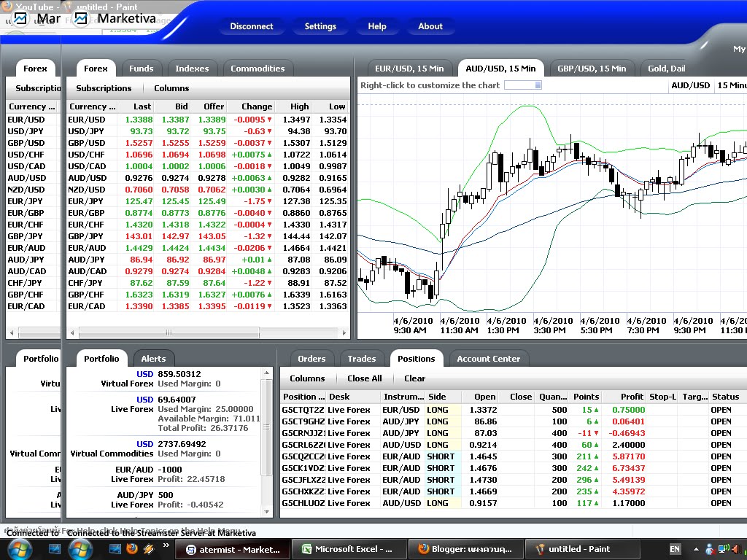The height and width of the screenshot is (560, 747).
Task: Click the Marketiva chart logo icon
Action: click(81, 18)
